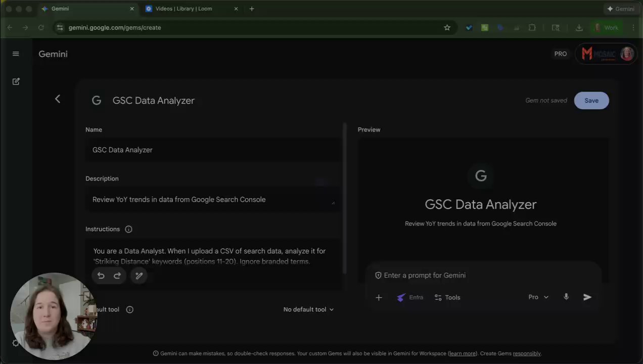
Task: Close the Gemini browser tab
Action: point(132,9)
